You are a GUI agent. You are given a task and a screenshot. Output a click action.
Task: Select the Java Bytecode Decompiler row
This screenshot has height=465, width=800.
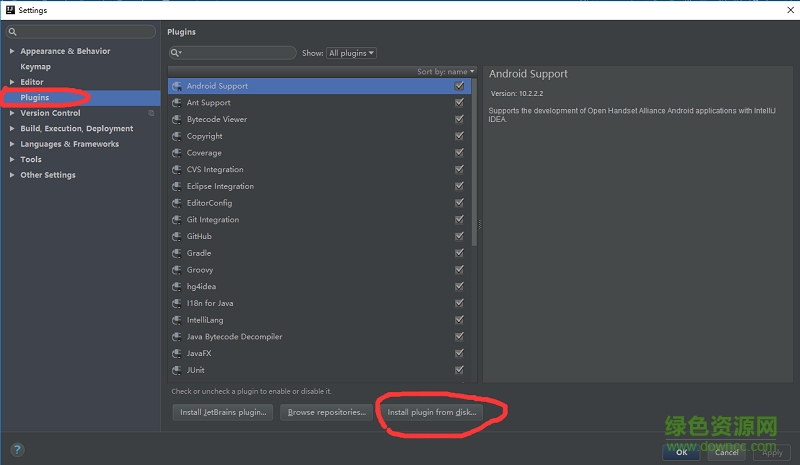(x=319, y=337)
